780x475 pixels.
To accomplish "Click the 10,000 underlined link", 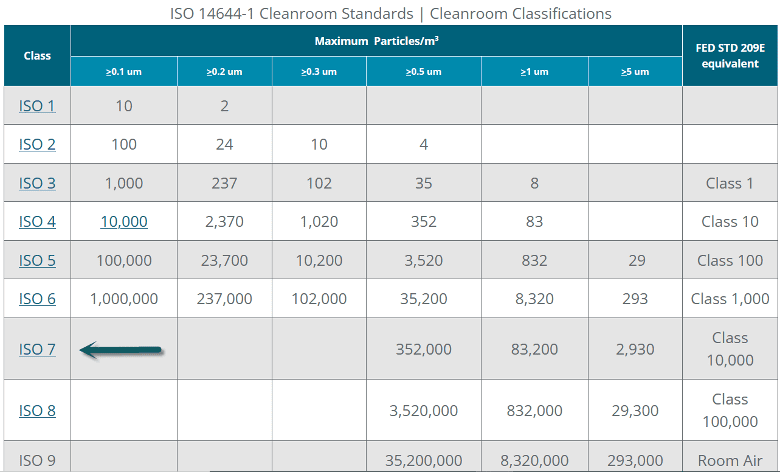I will point(124,221).
